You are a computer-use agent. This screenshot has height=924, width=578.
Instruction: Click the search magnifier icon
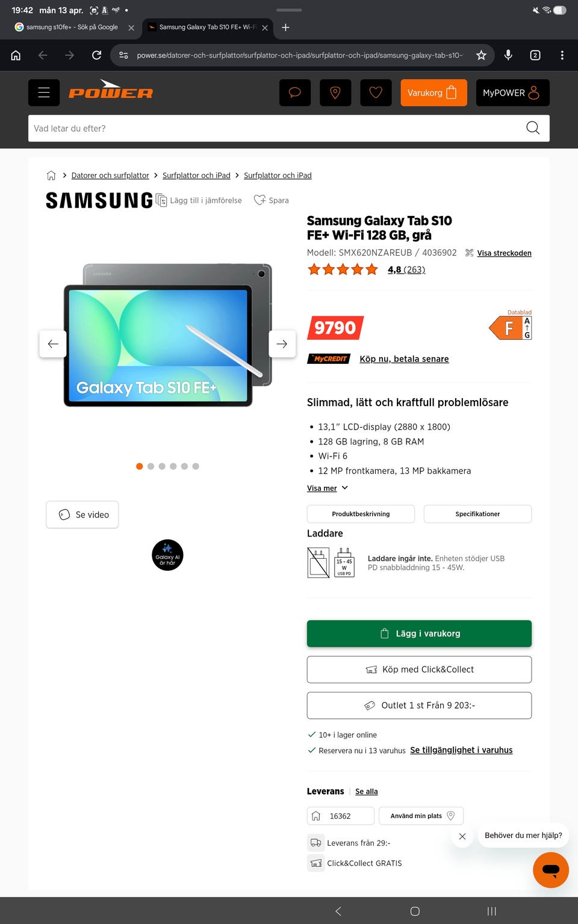click(533, 128)
